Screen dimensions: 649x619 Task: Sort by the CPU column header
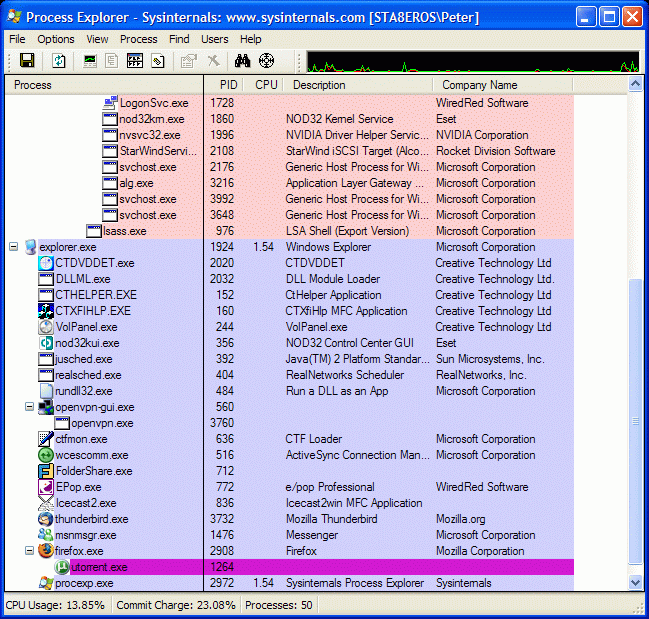pyautogui.click(x=263, y=85)
